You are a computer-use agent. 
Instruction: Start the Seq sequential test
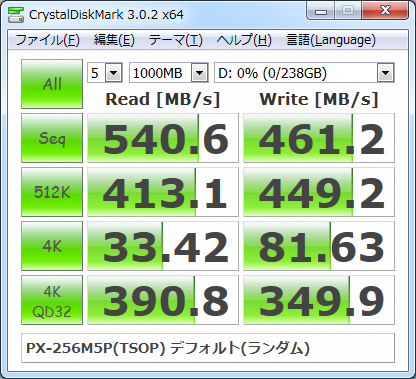[x=52, y=138]
